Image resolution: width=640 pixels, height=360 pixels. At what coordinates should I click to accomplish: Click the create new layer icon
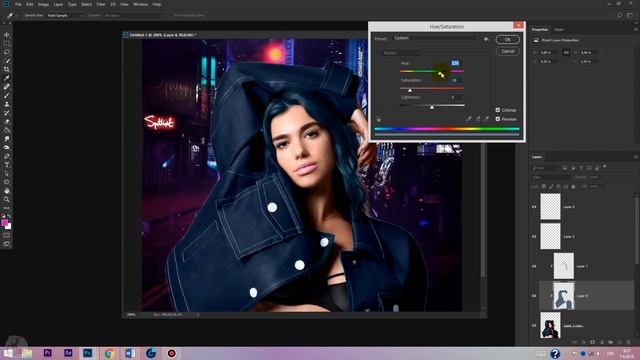pos(620,342)
